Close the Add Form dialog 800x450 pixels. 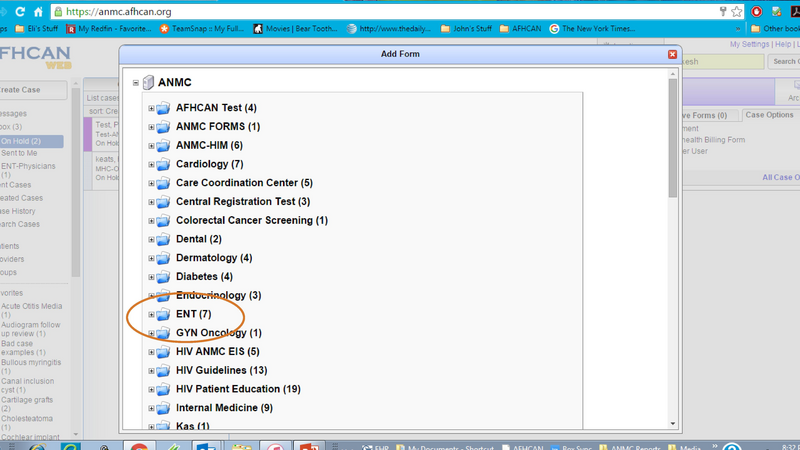click(x=672, y=54)
